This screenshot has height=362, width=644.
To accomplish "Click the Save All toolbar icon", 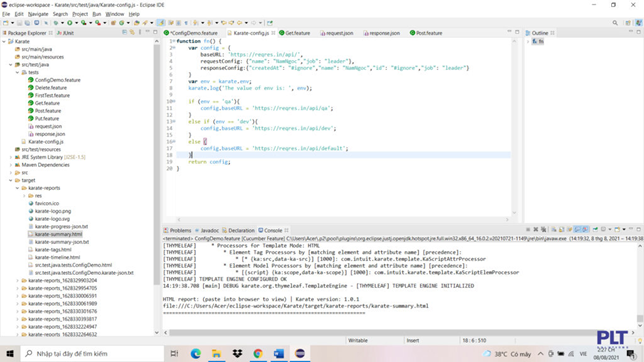I will coord(27,23).
